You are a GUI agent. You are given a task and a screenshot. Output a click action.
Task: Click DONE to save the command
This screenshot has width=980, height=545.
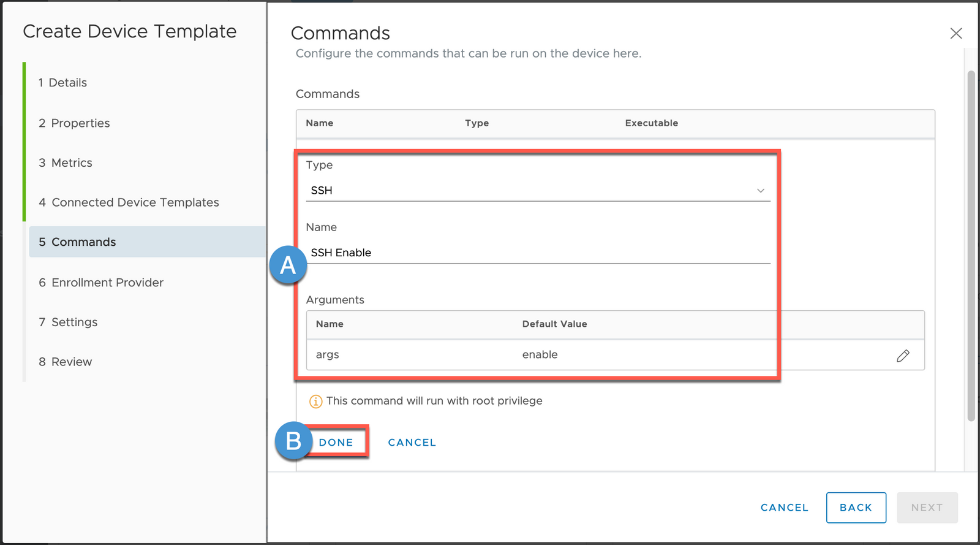coord(336,443)
